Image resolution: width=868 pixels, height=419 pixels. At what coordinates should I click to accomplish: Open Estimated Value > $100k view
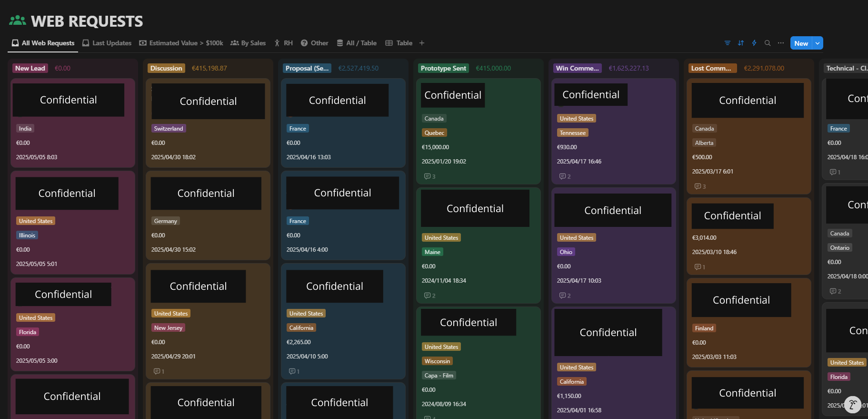181,43
